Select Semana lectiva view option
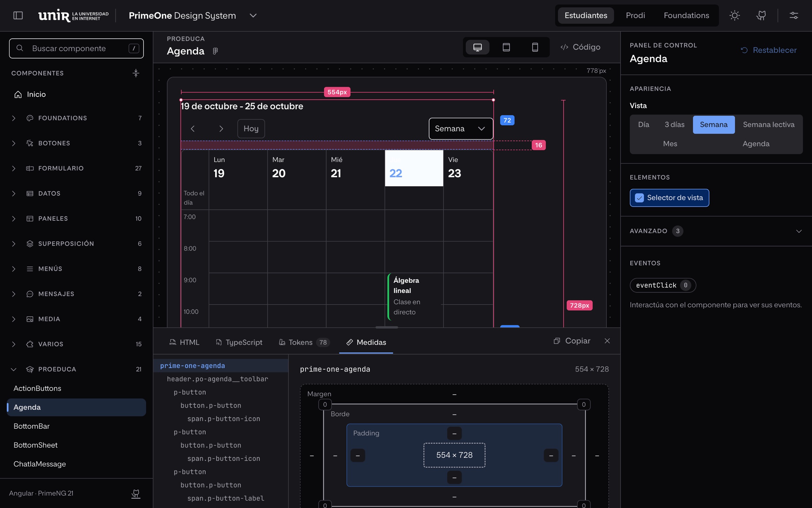This screenshot has height=508, width=812. pos(768,125)
